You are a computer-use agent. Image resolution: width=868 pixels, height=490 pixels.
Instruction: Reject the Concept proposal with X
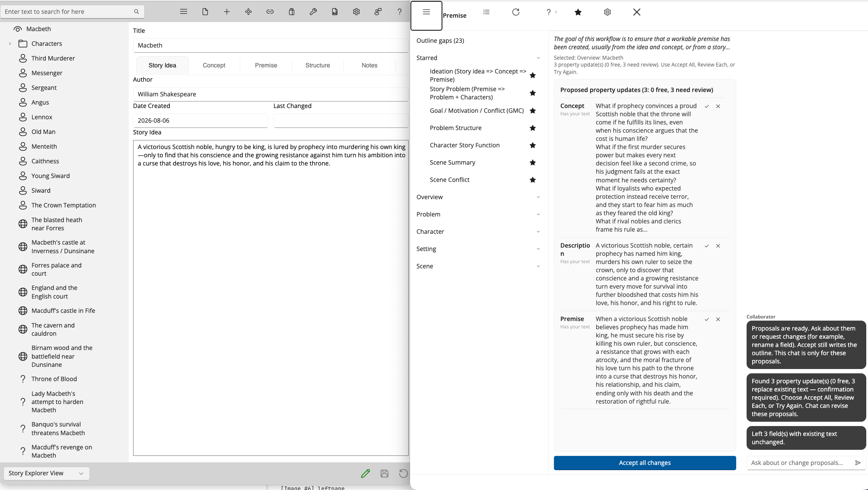point(718,106)
